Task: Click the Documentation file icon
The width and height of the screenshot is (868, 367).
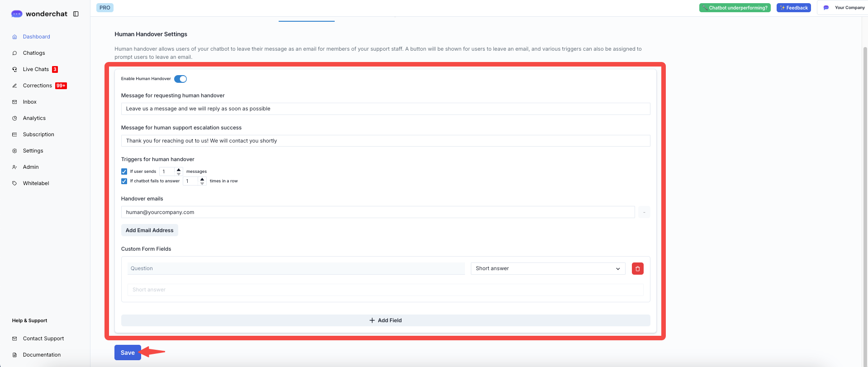Action: (14, 355)
